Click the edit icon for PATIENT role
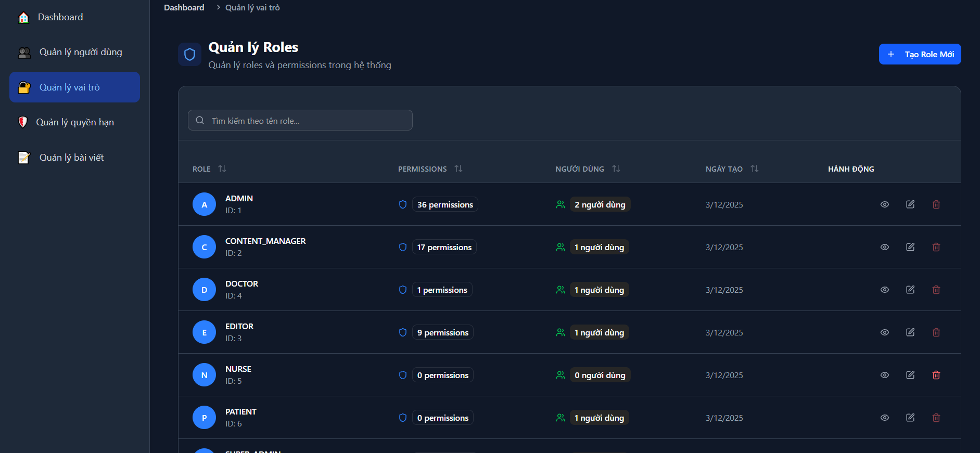 tap(910, 418)
